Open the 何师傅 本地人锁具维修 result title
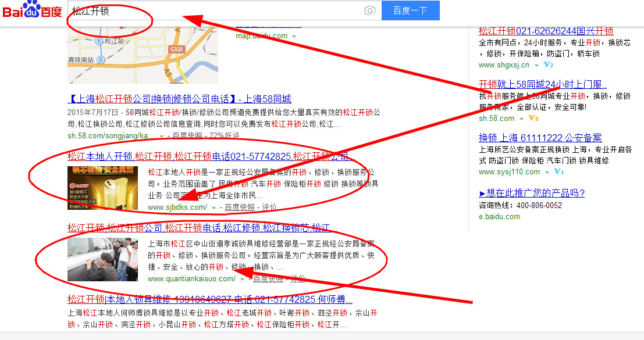 (x=210, y=299)
